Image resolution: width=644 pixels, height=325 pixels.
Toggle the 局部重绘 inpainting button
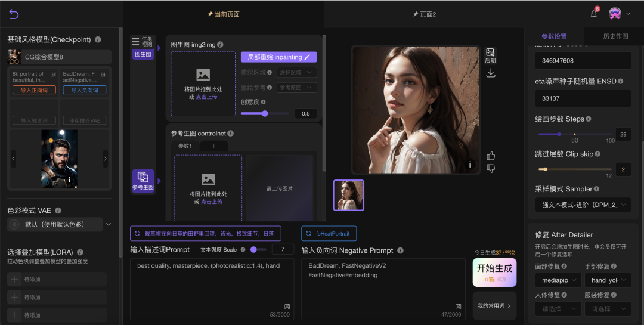278,57
